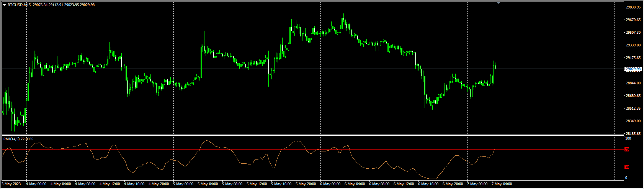
Task: Click the 4 May 00:00 time label
Action: click(36, 184)
